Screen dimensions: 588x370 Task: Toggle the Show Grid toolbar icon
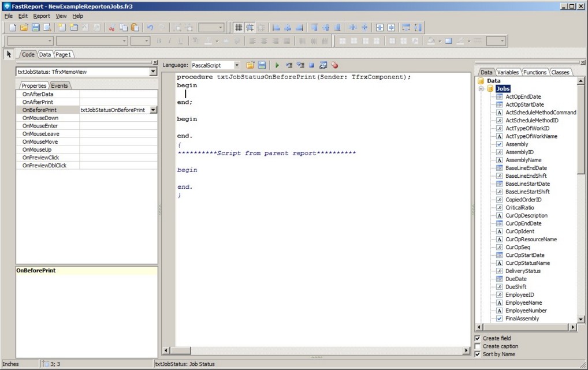tap(238, 27)
